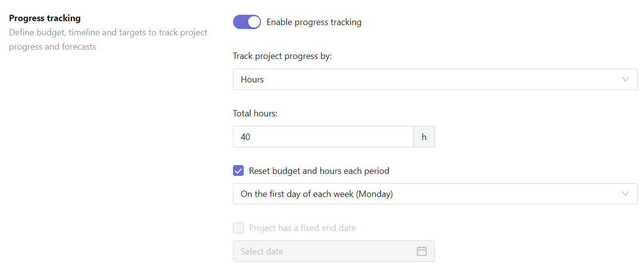Check Project has a fixed end date
644x280 pixels.
[x=238, y=228]
